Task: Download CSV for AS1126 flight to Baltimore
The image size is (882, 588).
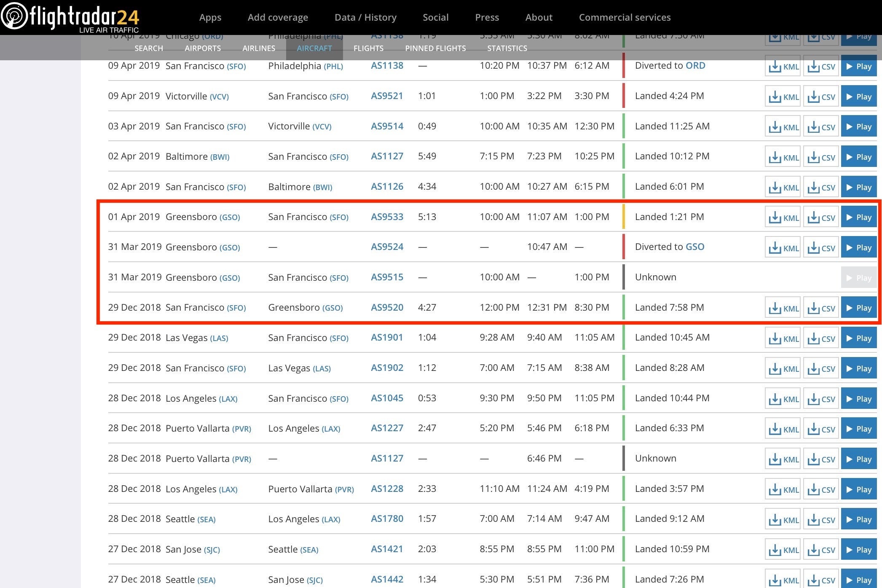Action: coord(821,187)
